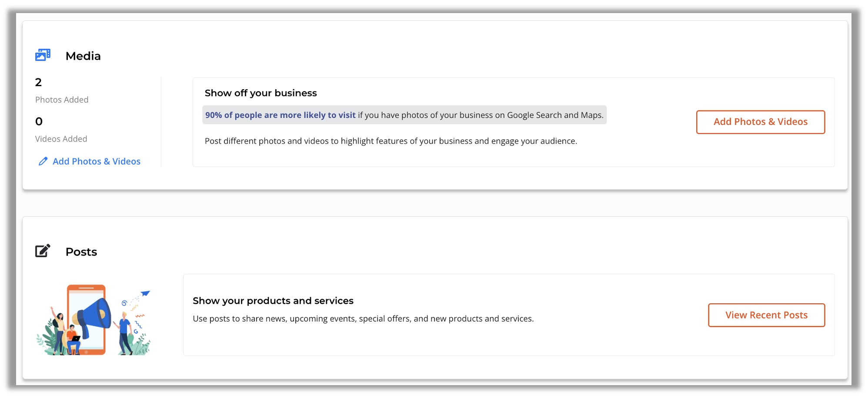Click 'Show your products and services' heading

tap(273, 301)
